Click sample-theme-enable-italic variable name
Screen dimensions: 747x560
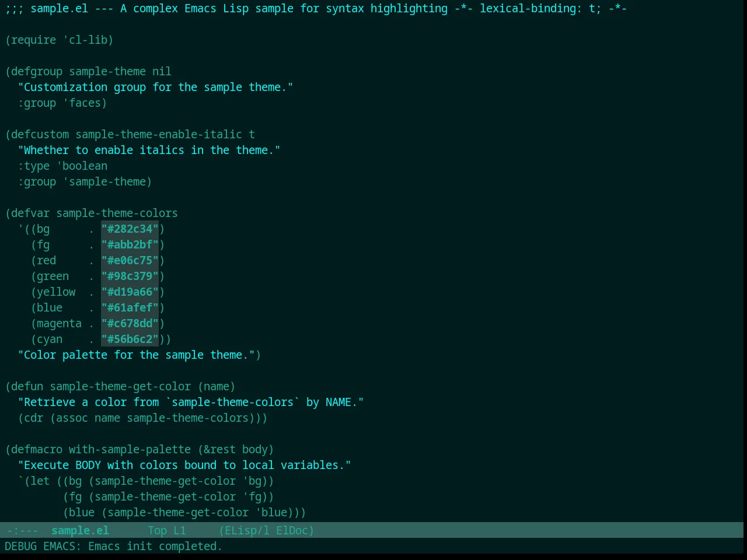coord(159,134)
